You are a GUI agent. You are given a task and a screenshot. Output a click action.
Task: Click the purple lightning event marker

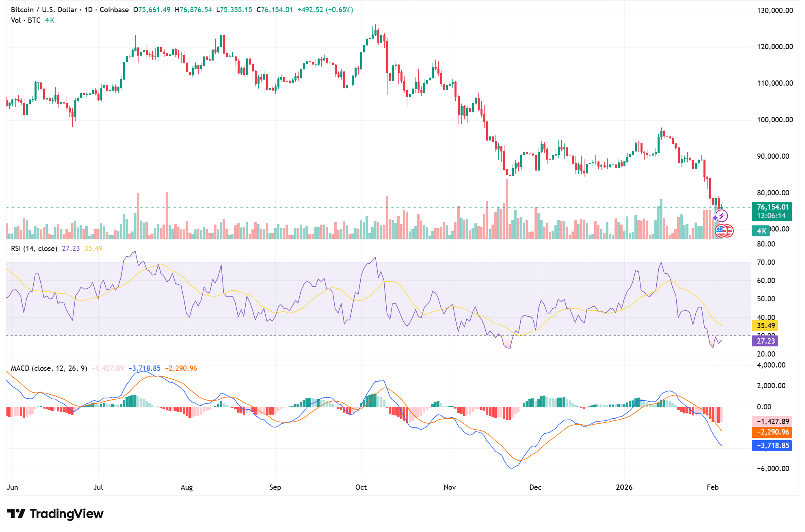pyautogui.click(x=722, y=216)
